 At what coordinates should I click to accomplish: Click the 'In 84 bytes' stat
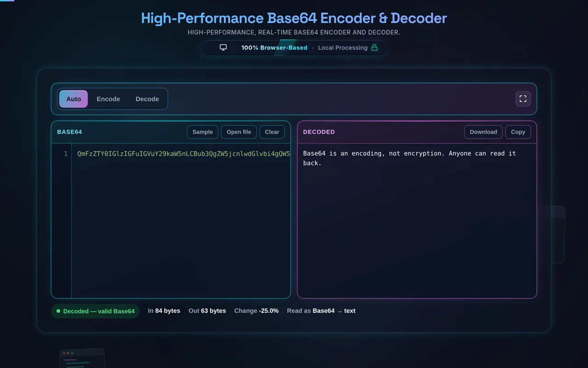click(x=164, y=311)
